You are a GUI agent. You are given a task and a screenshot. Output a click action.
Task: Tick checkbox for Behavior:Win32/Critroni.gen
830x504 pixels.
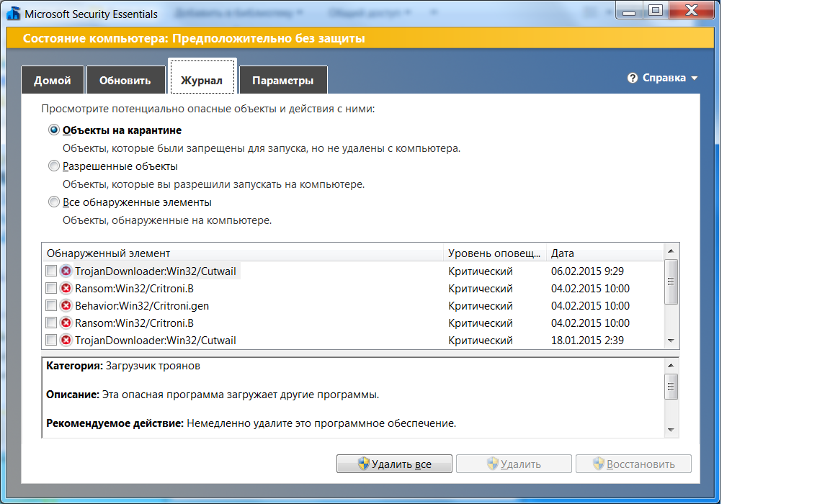[x=51, y=306]
